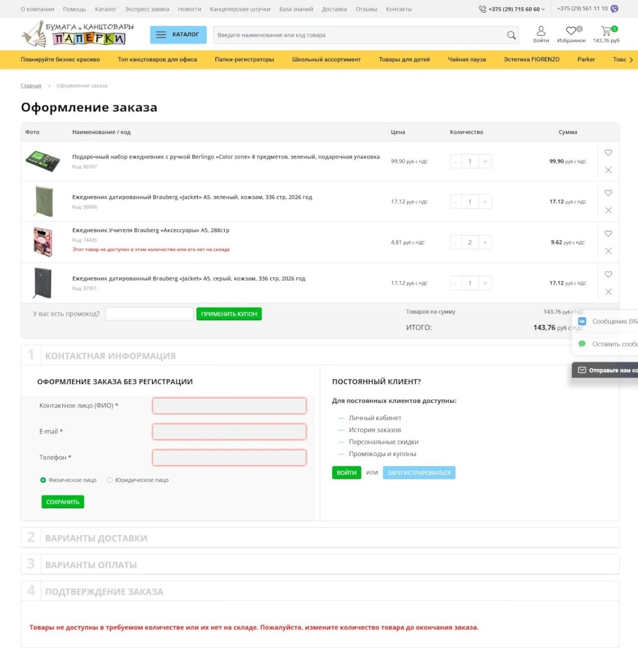The image size is (638, 672).
Task: Focus the E-mail input field
Action: [x=229, y=432]
